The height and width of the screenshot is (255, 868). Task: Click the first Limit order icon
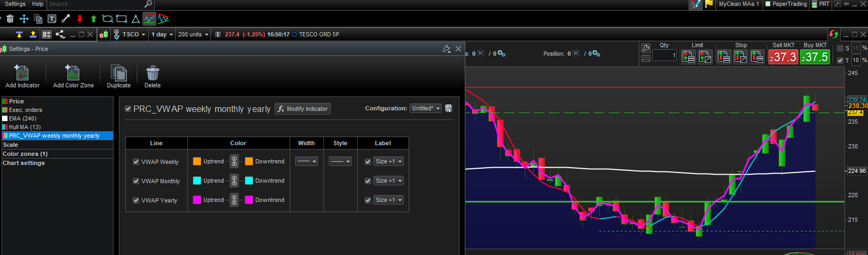pyautogui.click(x=688, y=56)
